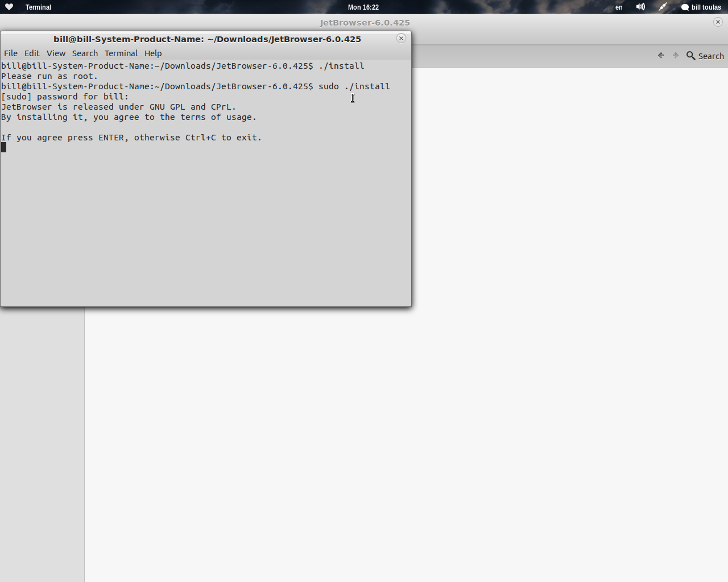The height and width of the screenshot is (582, 728).
Task: Open the File menu in Terminal
Action: point(11,53)
